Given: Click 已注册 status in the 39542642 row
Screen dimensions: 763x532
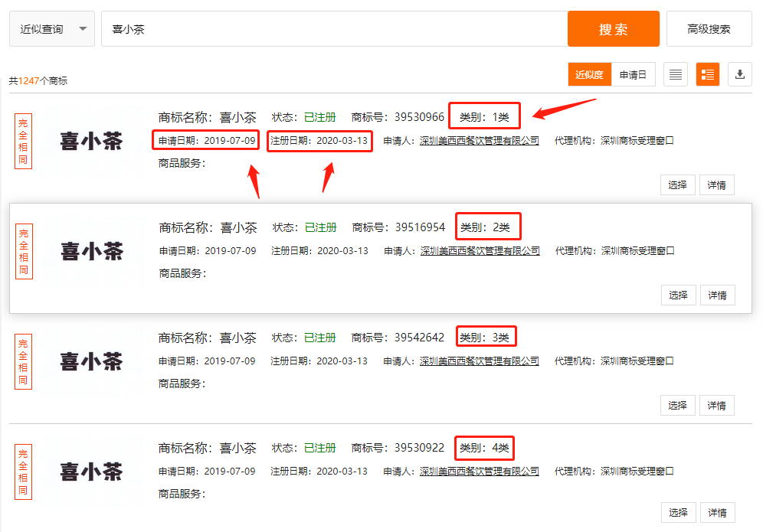Looking at the screenshot, I should (319, 338).
